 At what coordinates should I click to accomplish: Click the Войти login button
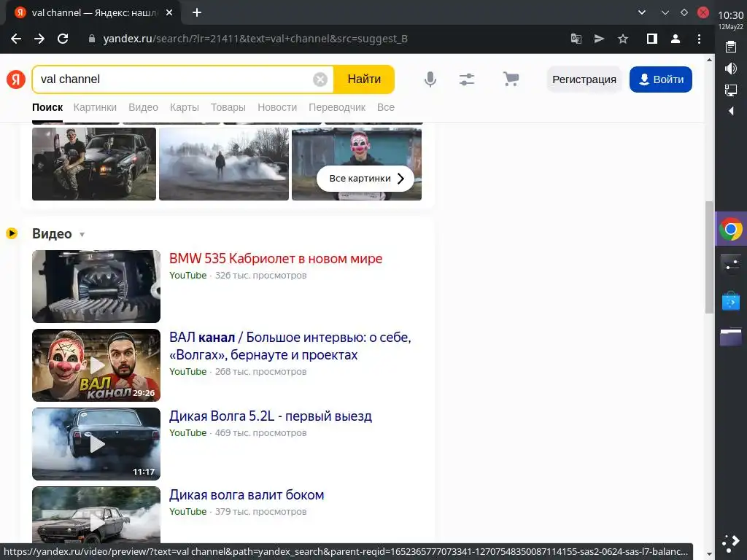pyautogui.click(x=660, y=79)
